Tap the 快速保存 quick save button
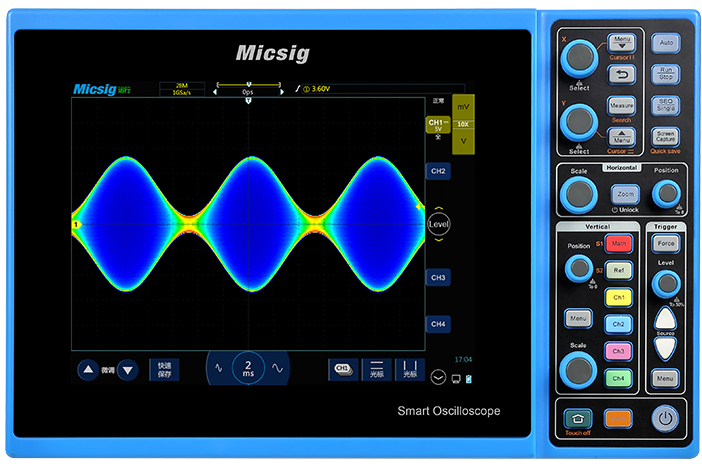 [x=164, y=370]
